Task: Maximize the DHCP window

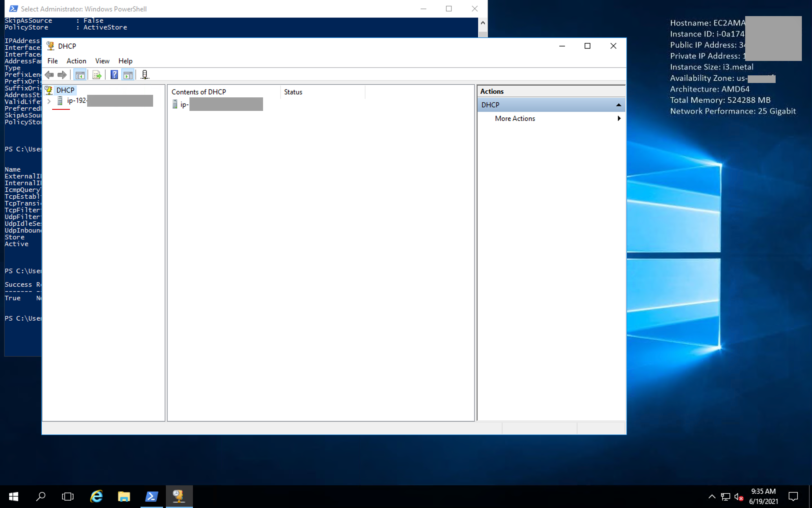Action: [588, 46]
